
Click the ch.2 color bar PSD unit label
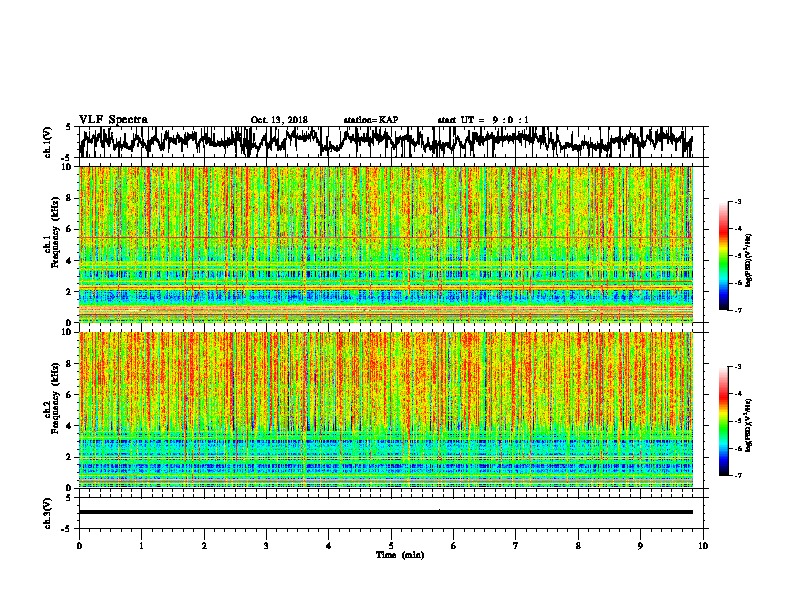[749, 426]
